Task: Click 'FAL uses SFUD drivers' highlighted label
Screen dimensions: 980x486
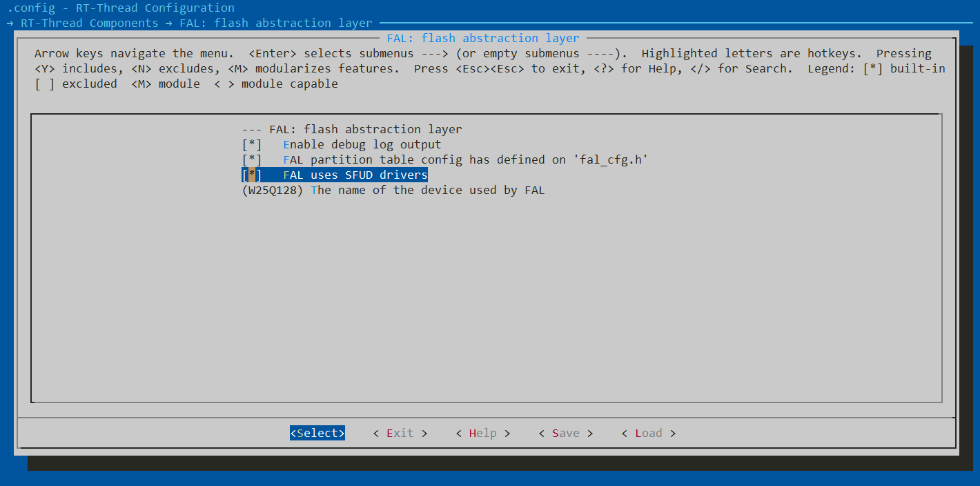Action: point(355,175)
